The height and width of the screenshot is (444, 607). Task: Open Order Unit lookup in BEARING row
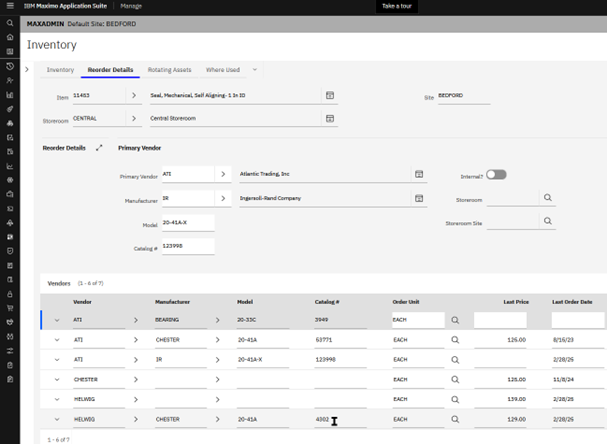click(x=455, y=320)
